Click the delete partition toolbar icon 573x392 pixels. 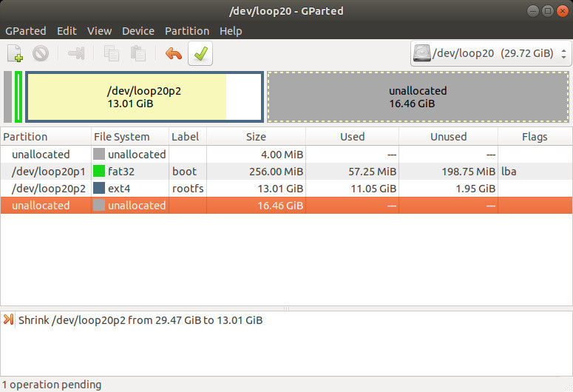point(41,53)
